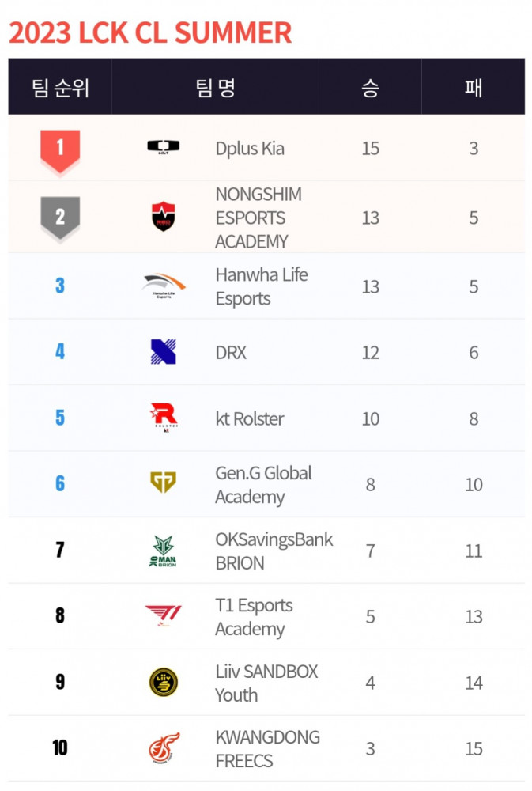Click the T1 red logo

(x=164, y=615)
